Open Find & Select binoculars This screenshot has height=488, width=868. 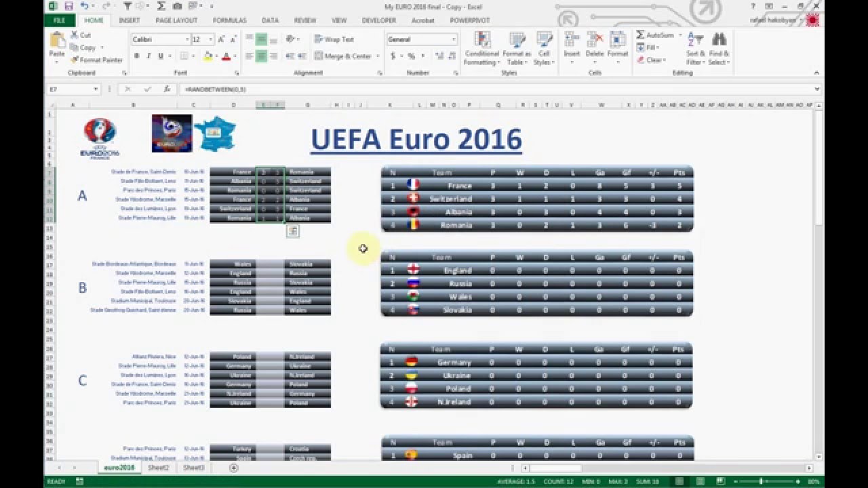[718, 49]
